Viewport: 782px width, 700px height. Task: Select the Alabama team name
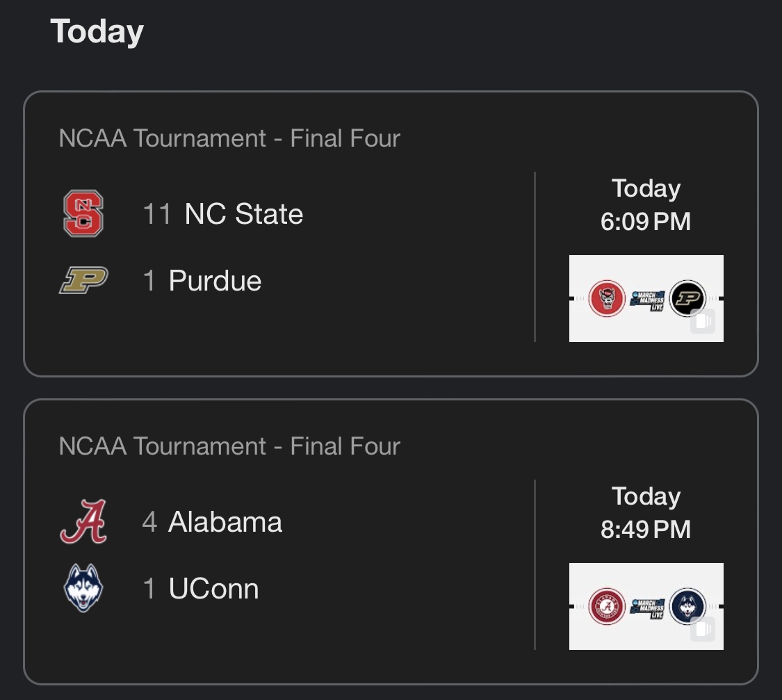coord(225,522)
